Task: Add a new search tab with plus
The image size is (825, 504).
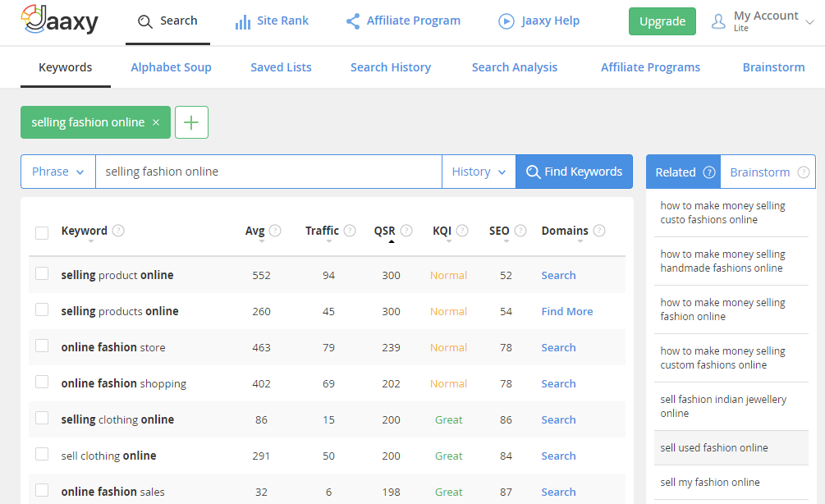Action: point(191,122)
